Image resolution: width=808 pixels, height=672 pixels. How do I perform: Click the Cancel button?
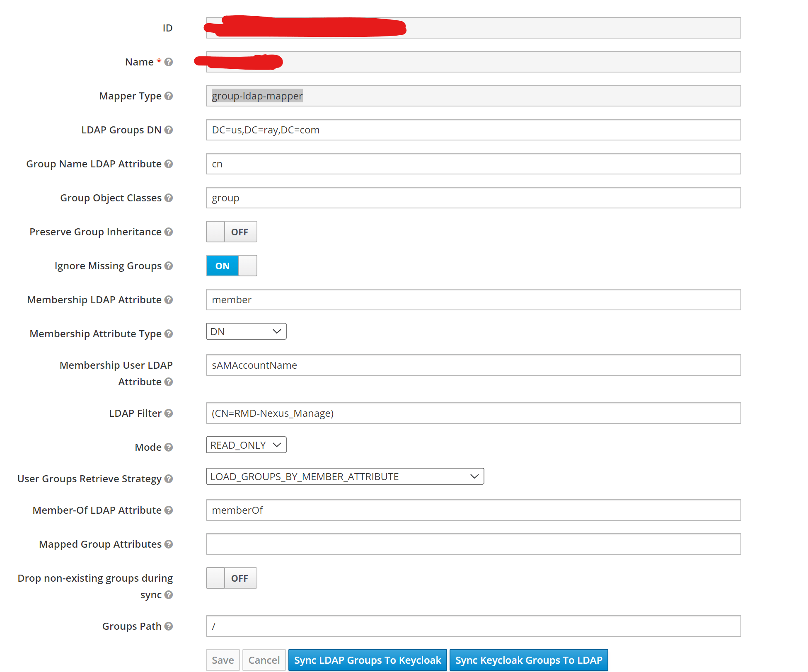(x=264, y=660)
